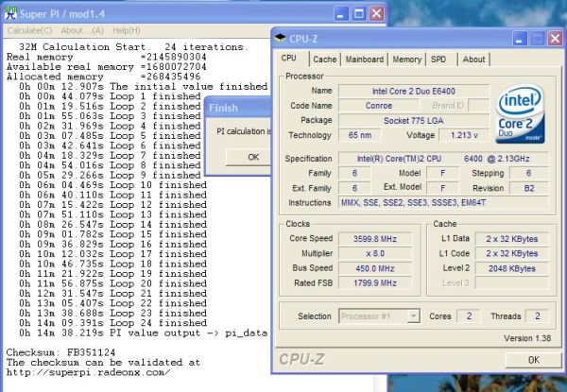Click the Rated FSB value 1799.9 MHz
567x392 pixels.
point(375,282)
